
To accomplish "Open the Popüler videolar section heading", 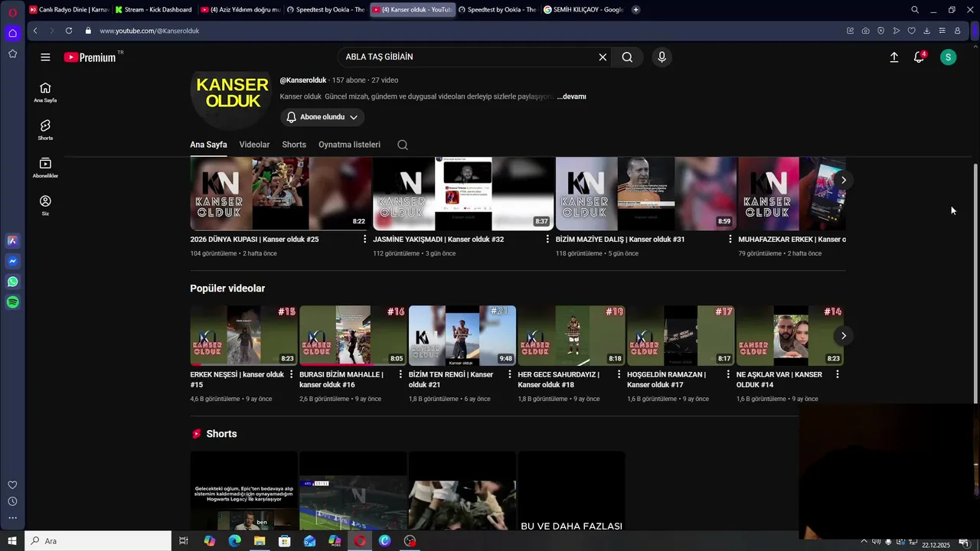I will click(x=227, y=289).
